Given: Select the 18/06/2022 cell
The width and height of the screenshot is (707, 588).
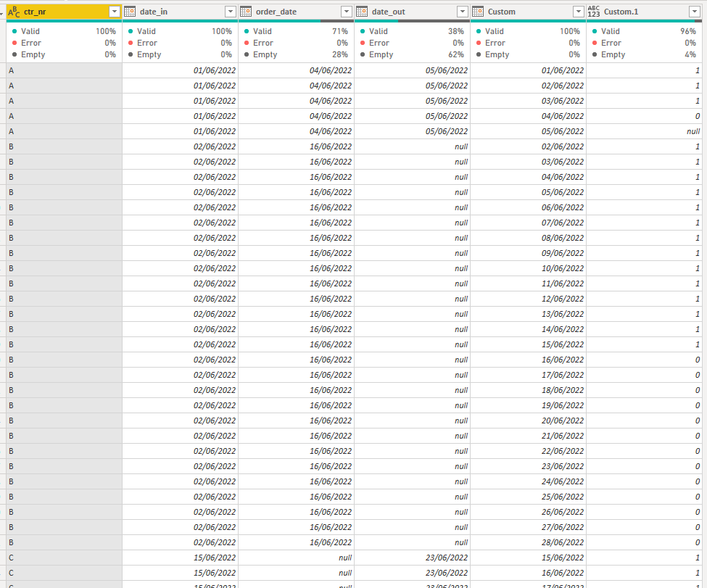Looking at the screenshot, I should tap(528, 390).
